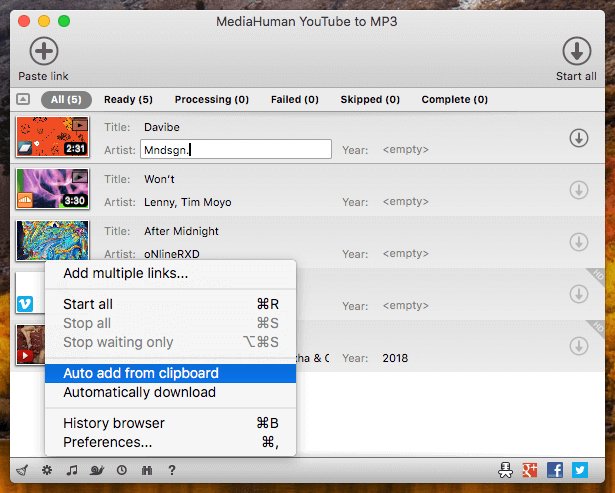
Task: Download the After Midnight track
Action: [x=579, y=242]
